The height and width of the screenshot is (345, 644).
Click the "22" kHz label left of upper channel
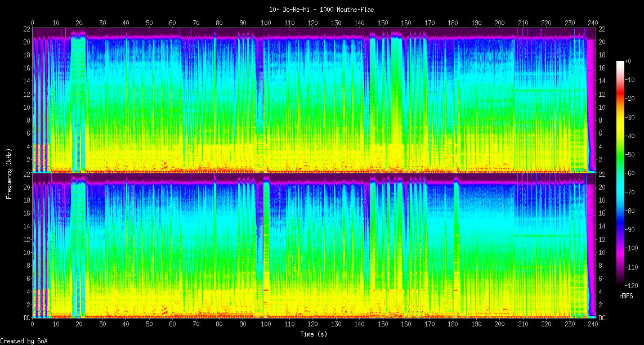[26, 29]
